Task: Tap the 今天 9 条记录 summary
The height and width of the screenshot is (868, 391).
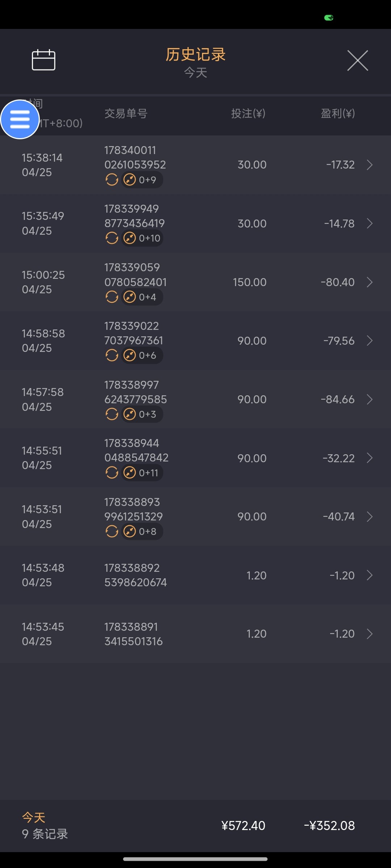Action: [x=45, y=825]
